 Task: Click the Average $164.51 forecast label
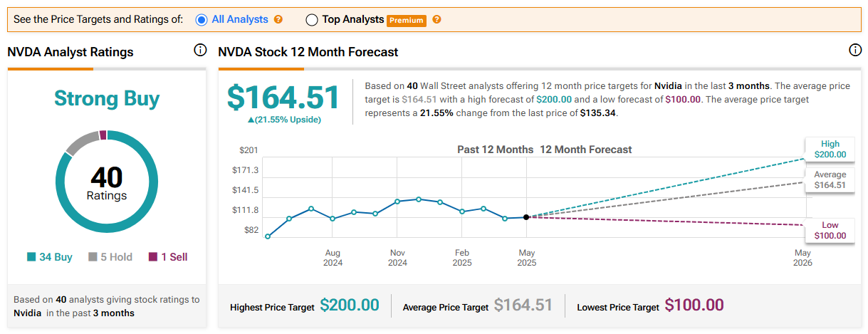830,180
